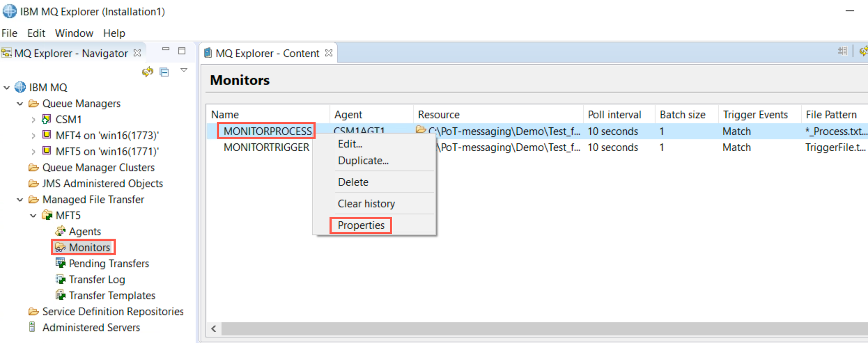Open the Navigator view menu arrow
The height and width of the screenshot is (343, 868).
pyautogui.click(x=184, y=70)
